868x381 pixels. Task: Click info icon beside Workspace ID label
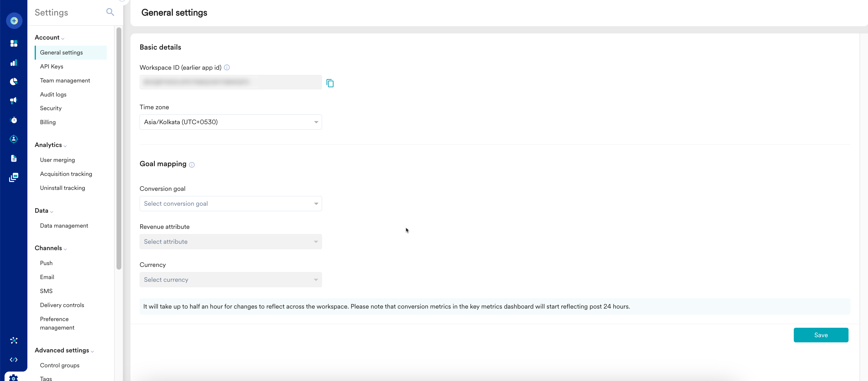click(x=227, y=68)
